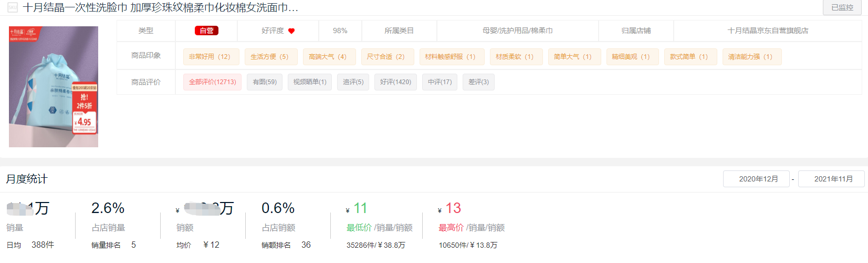The image size is (868, 263).
Task: Click the 非常好用 (12) impression tag
Action: 211,57
